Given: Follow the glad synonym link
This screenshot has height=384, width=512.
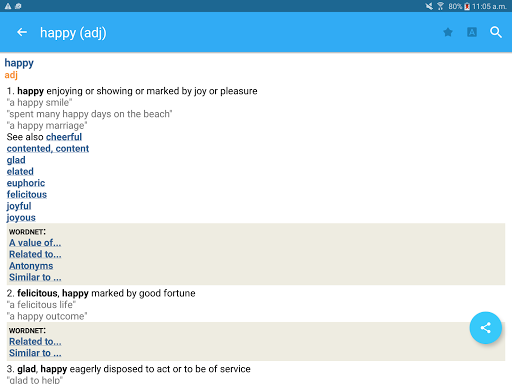Looking at the screenshot, I should coord(16,160).
